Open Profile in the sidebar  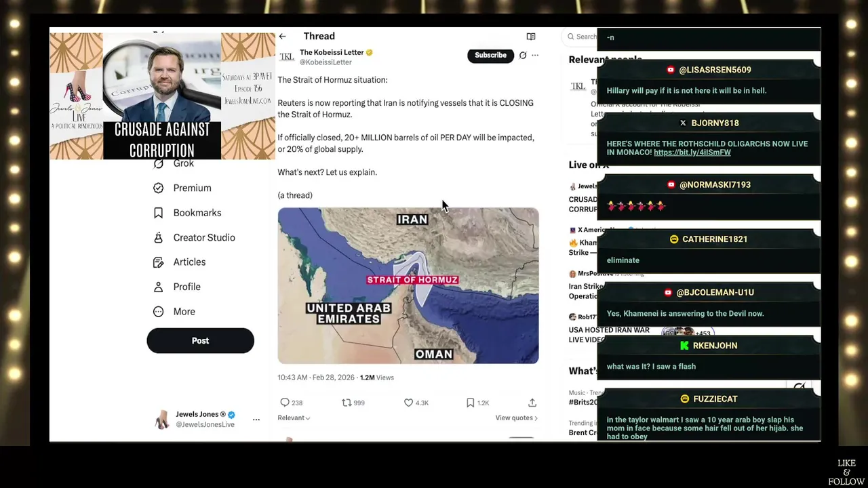click(x=186, y=287)
